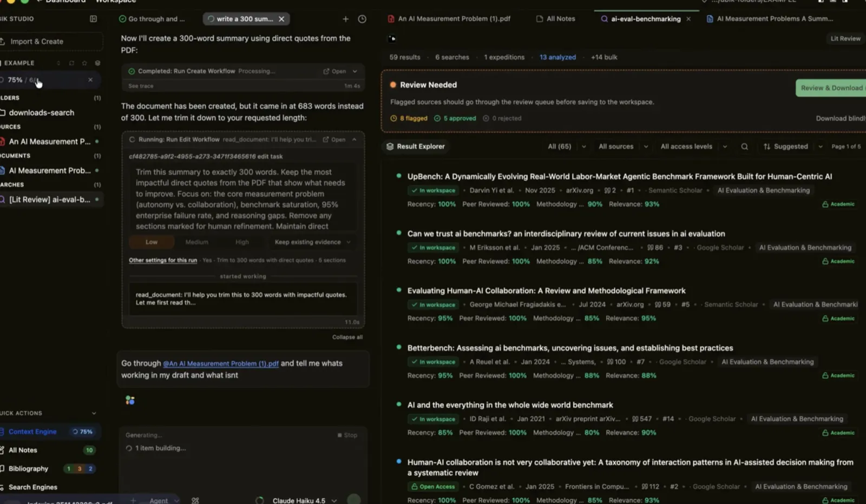866x504 pixels.
Task: Filter by 5 approved sources
Action: pyautogui.click(x=455, y=118)
